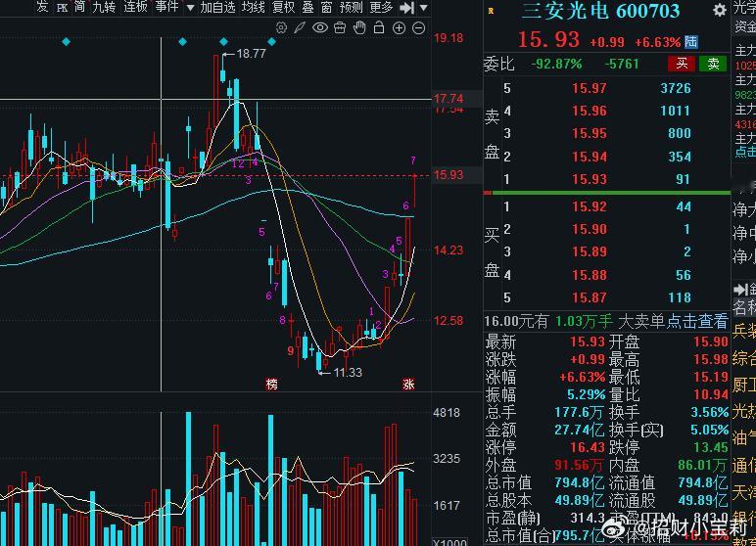
Task: Open quote panel settings gear
Action: [720, 10]
